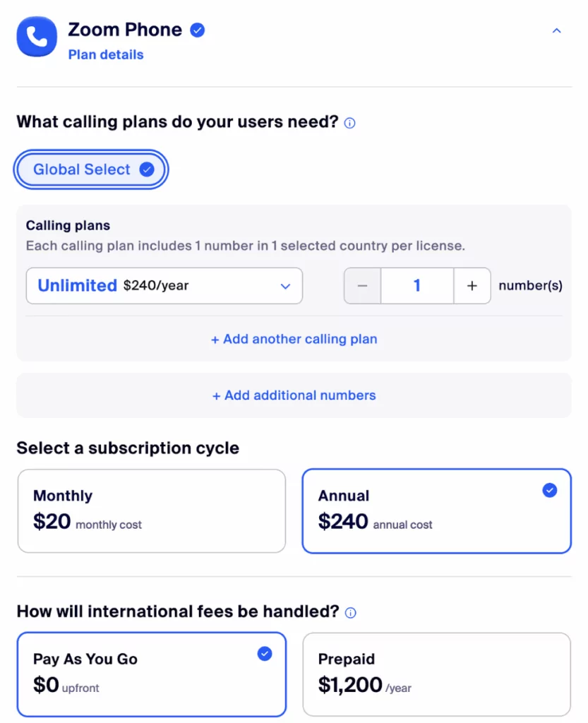The image size is (588, 723).
Task: Click the international fees info icon
Action: [x=349, y=613]
